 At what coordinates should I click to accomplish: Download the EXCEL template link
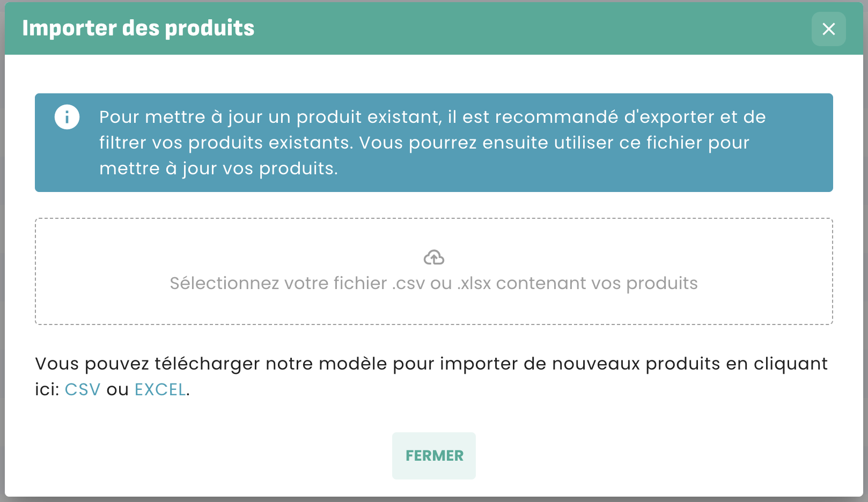coord(160,389)
